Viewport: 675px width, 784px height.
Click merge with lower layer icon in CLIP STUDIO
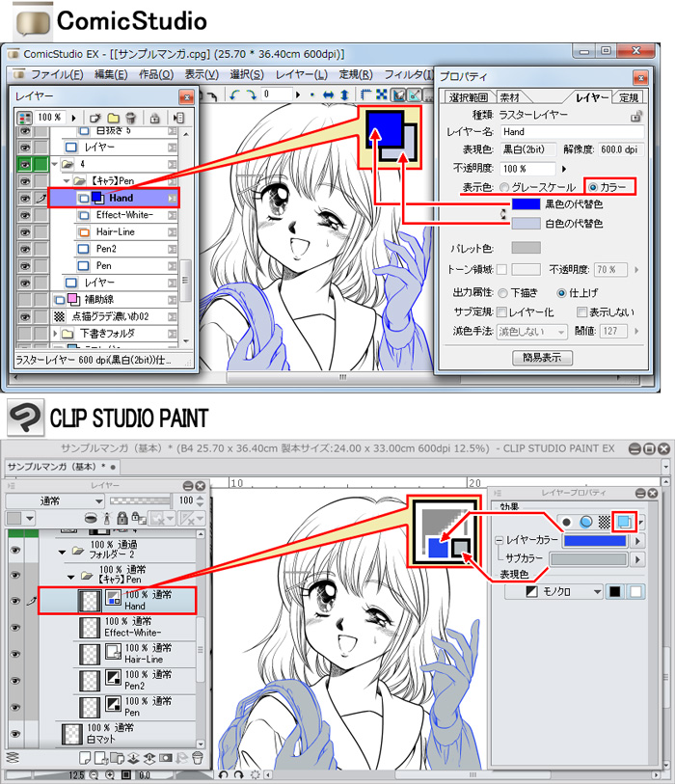click(x=149, y=759)
